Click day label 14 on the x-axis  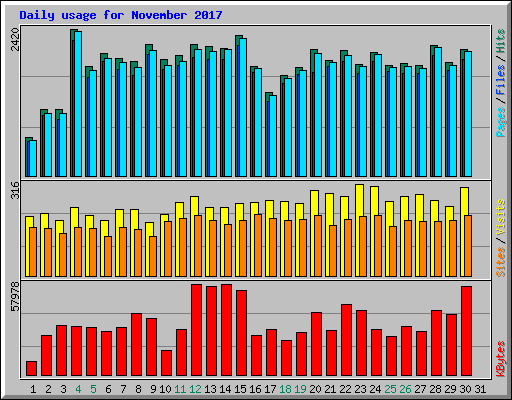pos(225,389)
